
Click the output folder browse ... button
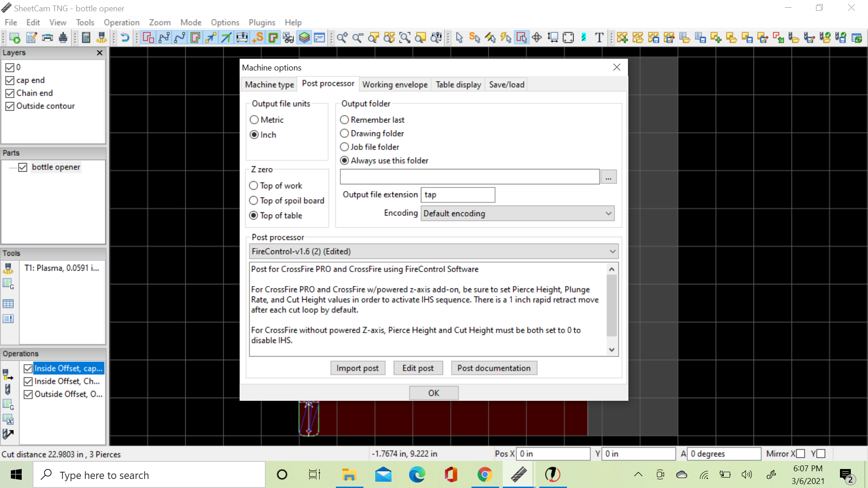(x=609, y=177)
